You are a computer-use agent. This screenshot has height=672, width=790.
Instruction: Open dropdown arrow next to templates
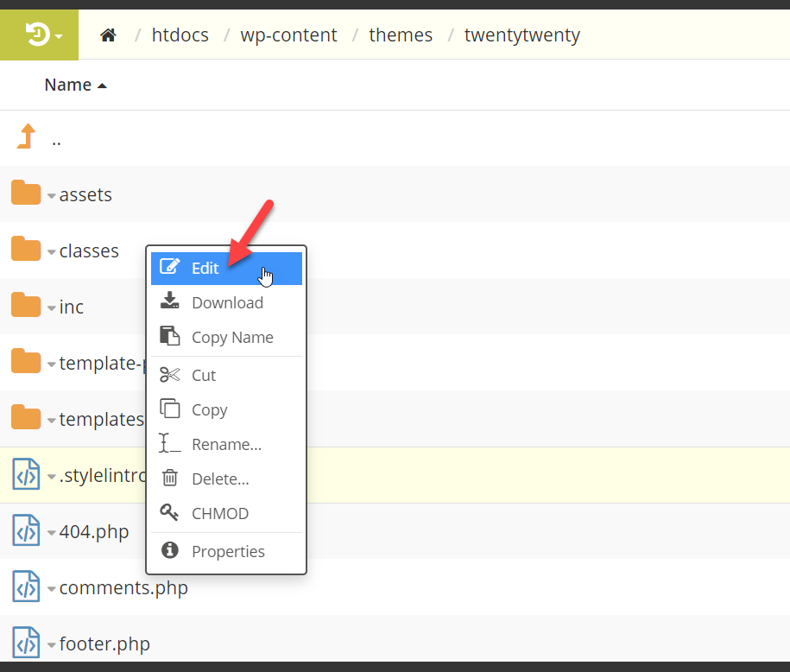(52, 420)
